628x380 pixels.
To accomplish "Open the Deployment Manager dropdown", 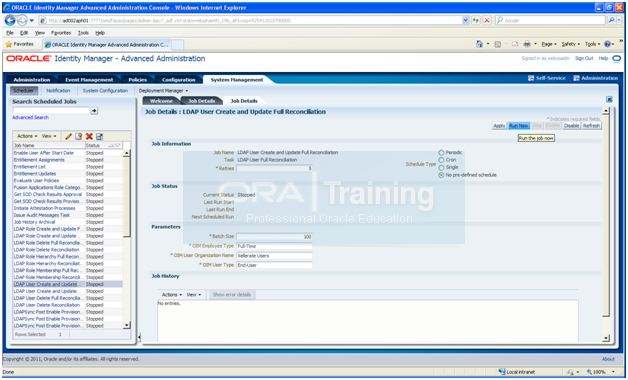I will pyautogui.click(x=163, y=91).
